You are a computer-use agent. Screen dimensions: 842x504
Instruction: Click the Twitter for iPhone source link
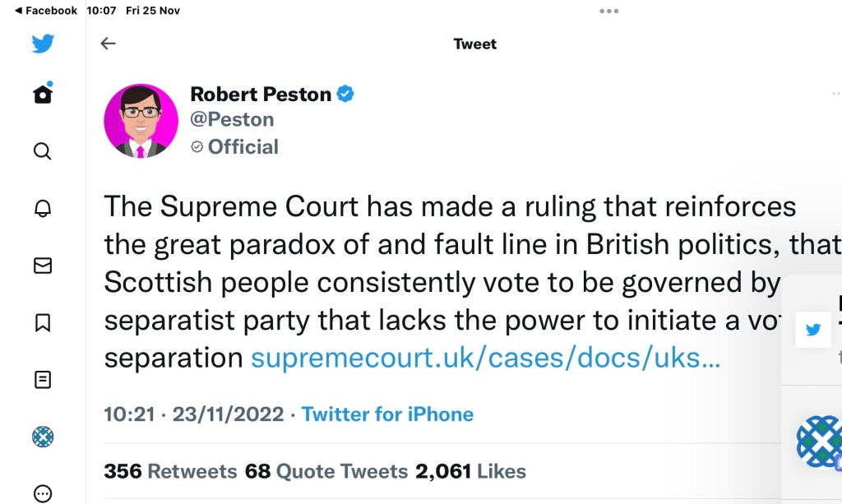click(387, 414)
